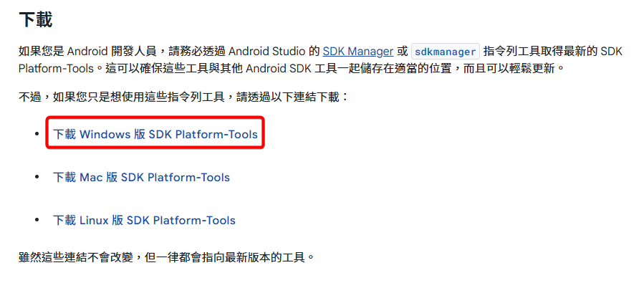This screenshot has width=644, height=283.
Task: Click the 下載 section heading
Action: coord(36,20)
